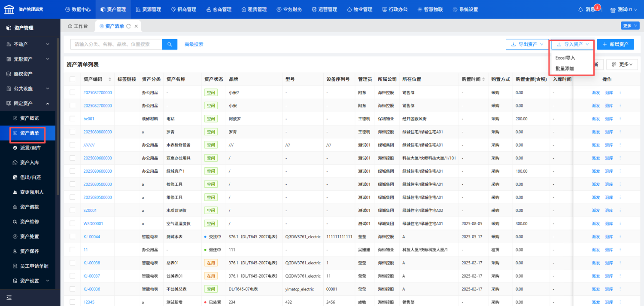
Task: Toggle the select-all header checkbox
Action: [x=73, y=80]
